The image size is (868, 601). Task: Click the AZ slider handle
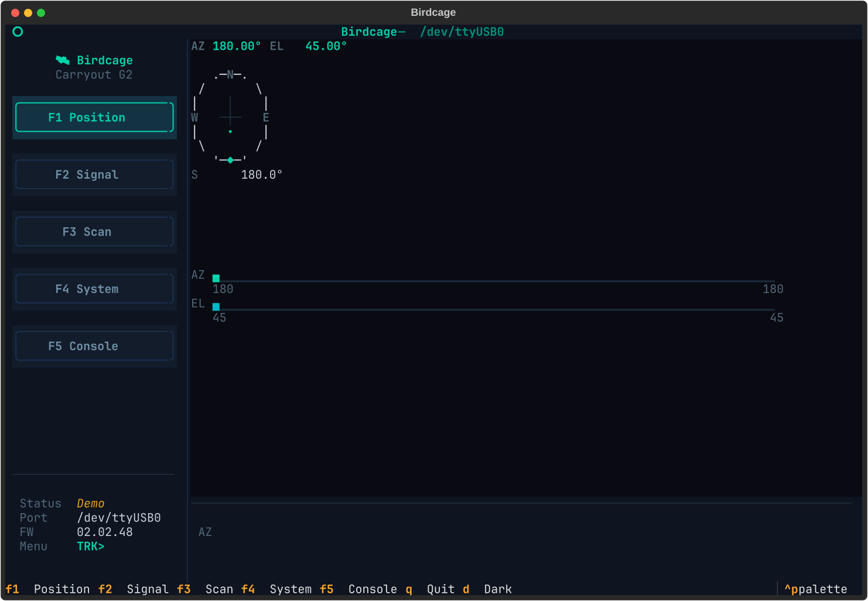click(x=216, y=278)
